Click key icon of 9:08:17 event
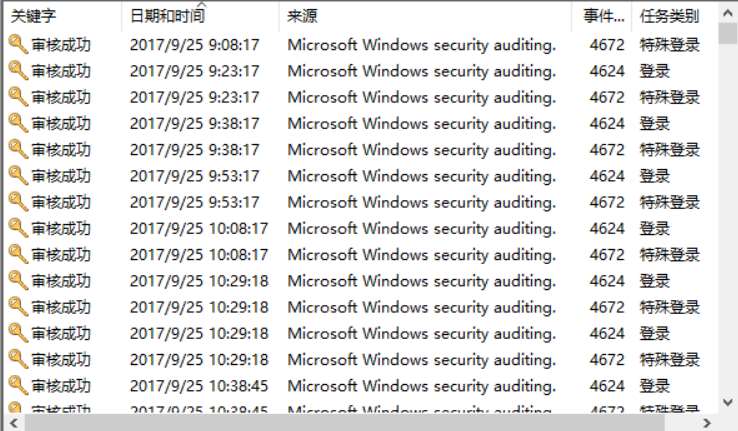The width and height of the screenshot is (738, 431). click(18, 44)
